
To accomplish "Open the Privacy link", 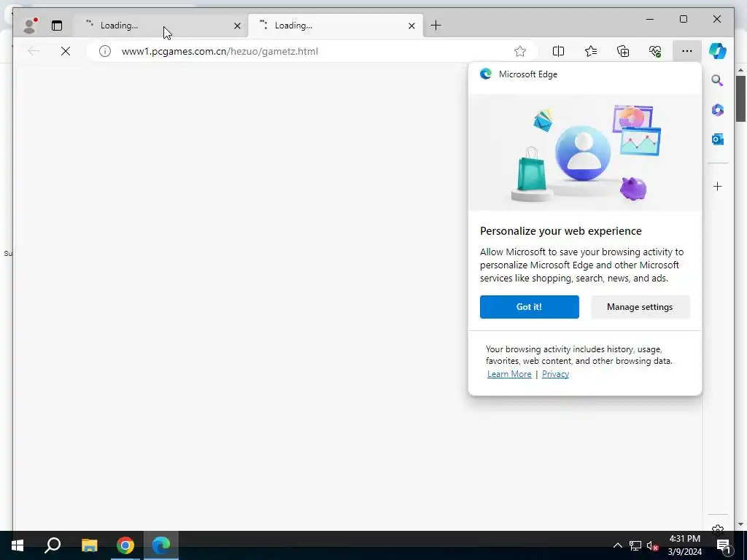I will coord(555,374).
